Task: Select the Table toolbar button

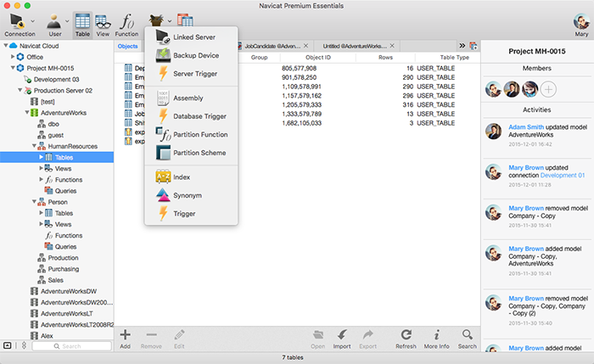Action: tap(82, 25)
